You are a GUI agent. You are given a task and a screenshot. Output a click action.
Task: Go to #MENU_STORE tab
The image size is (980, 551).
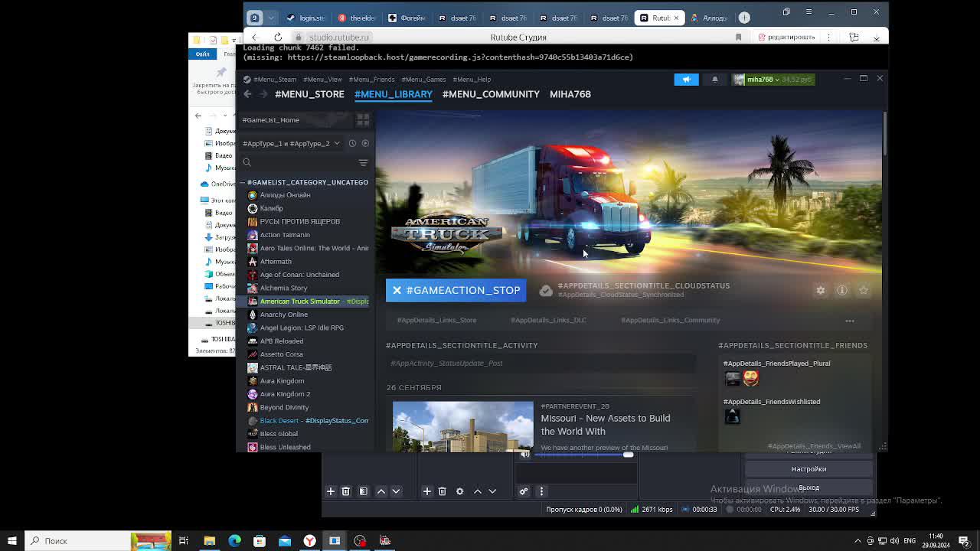[309, 94]
